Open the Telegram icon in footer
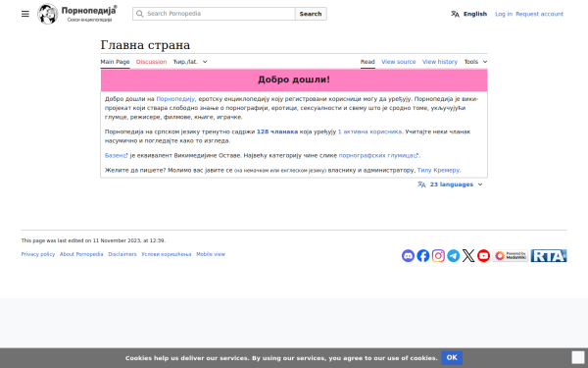This screenshot has height=368, width=588. [453, 256]
